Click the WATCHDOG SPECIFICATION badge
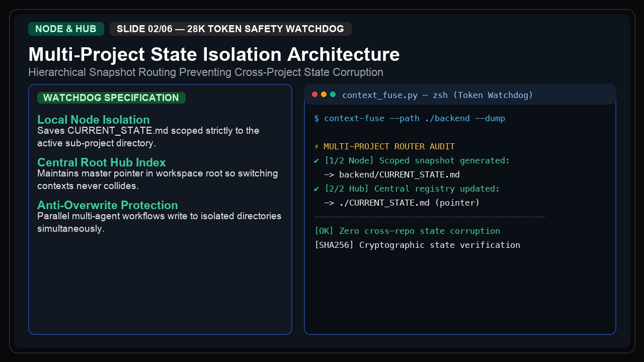The image size is (644, 362). tap(111, 98)
